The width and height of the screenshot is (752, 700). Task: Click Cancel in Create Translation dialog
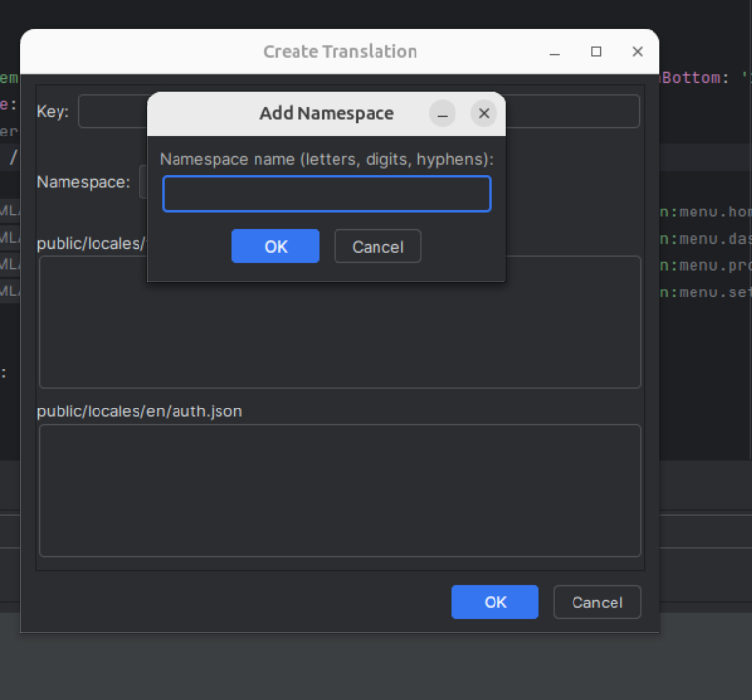(x=597, y=602)
